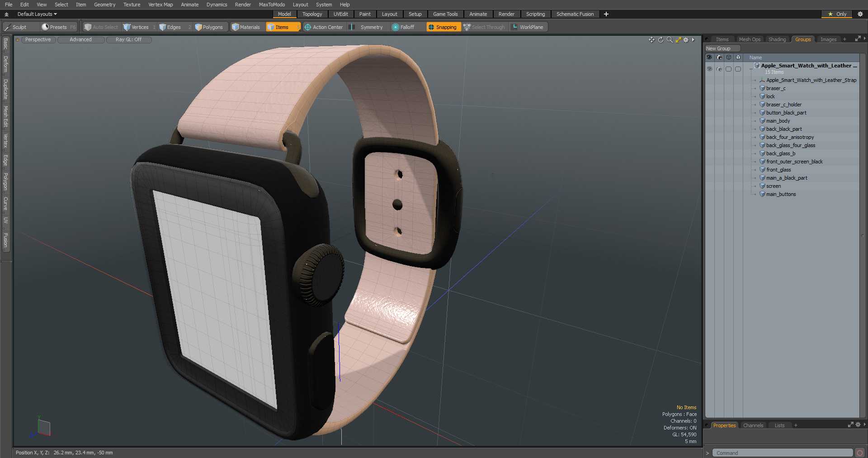Open the Ray GL: Off dropdown
The image size is (868, 458).
(128, 40)
